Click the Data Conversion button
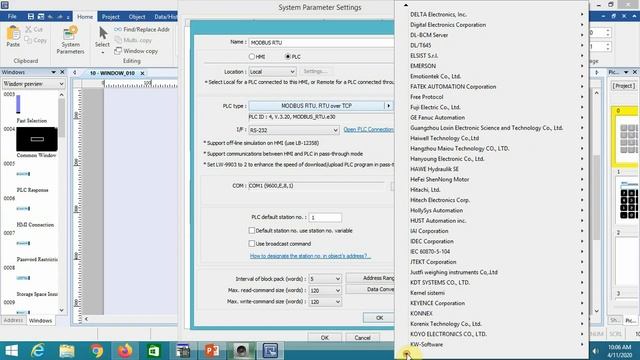Screen dimensions: 640x360 (370, 289)
